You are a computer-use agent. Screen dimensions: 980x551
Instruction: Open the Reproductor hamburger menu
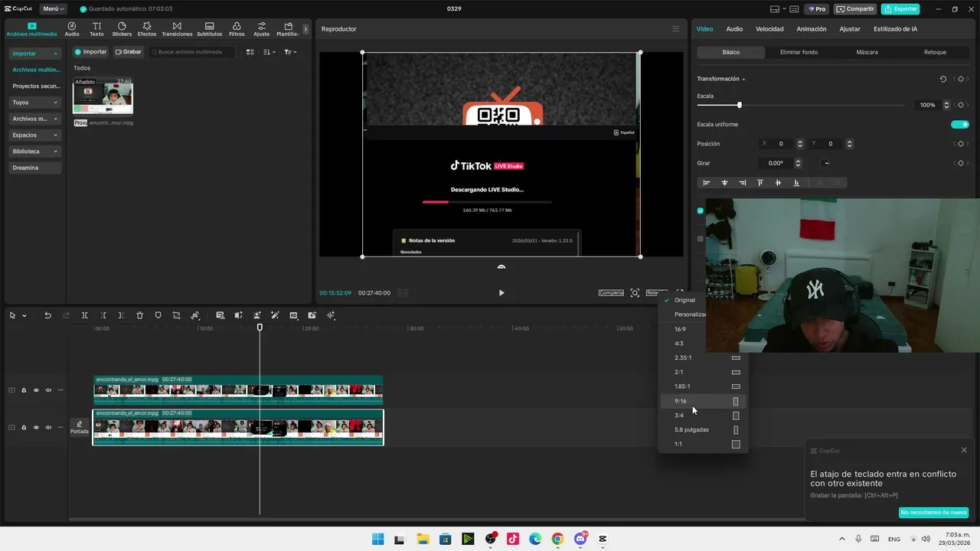675,29
